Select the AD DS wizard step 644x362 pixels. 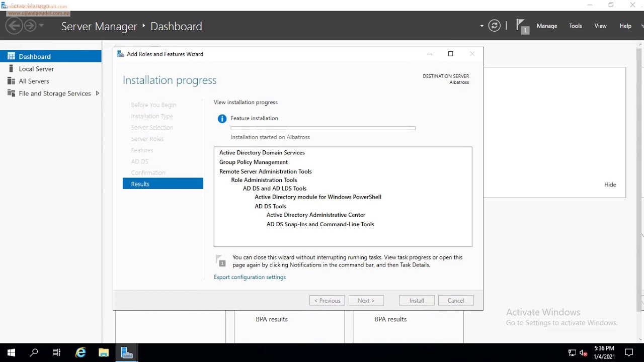tap(140, 161)
